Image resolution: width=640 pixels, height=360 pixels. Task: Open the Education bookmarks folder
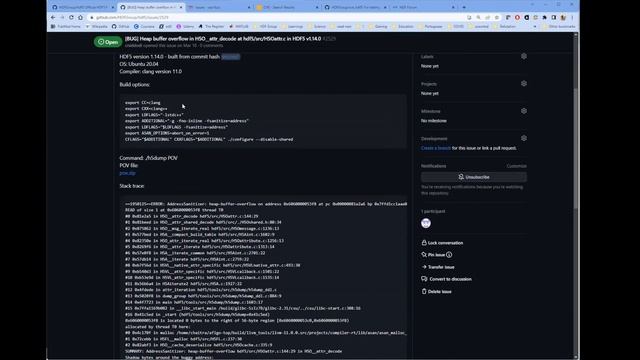tap(402, 27)
